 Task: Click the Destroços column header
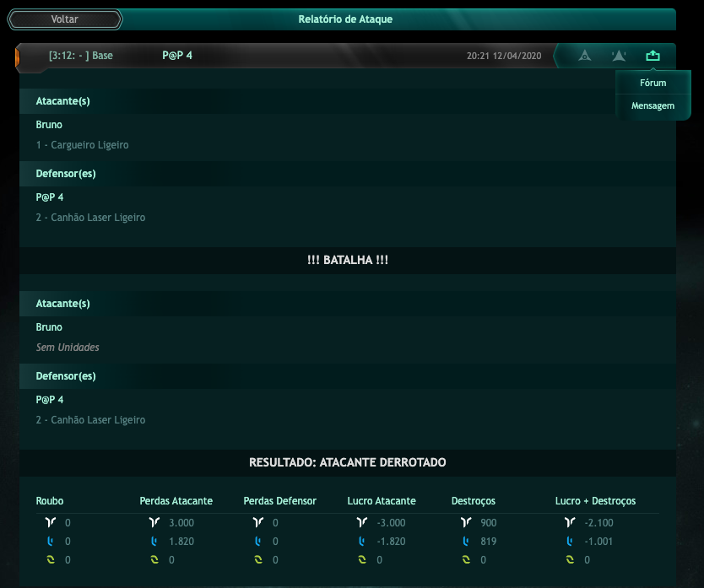point(474,501)
